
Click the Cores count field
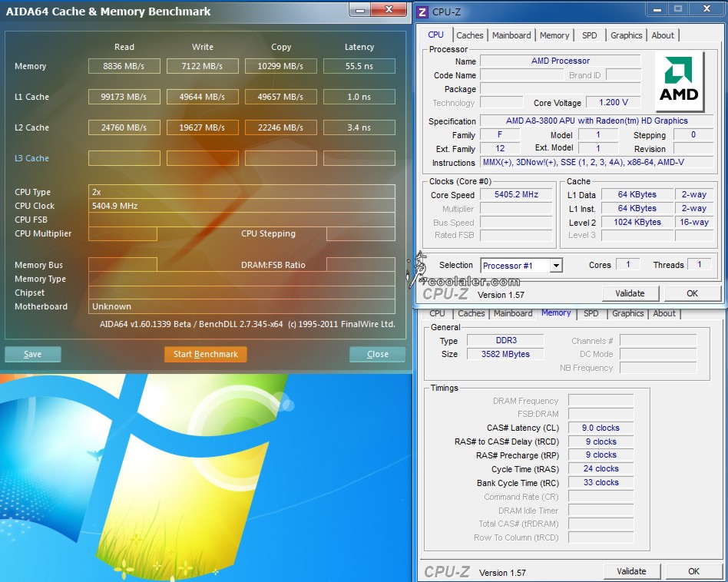627,265
